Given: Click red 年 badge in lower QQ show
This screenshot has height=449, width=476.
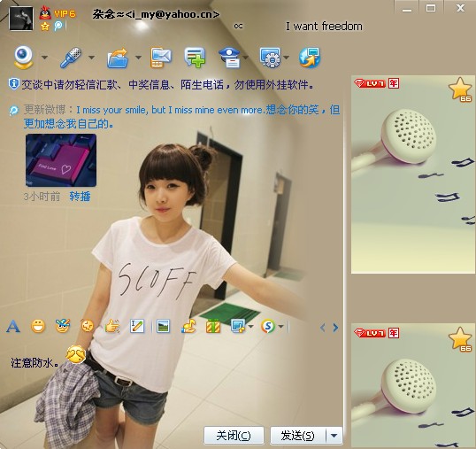Looking at the screenshot, I should click(394, 333).
